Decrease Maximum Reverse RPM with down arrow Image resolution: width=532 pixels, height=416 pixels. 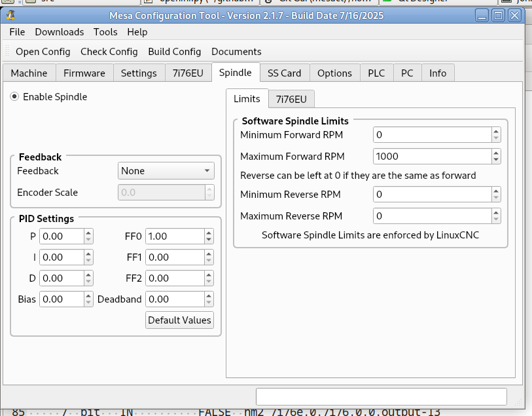pos(496,219)
